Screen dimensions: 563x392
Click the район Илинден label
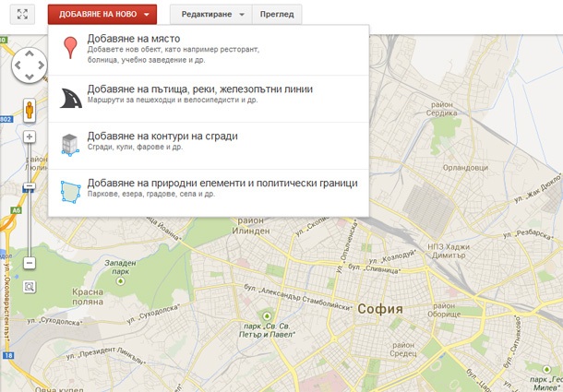(251, 226)
